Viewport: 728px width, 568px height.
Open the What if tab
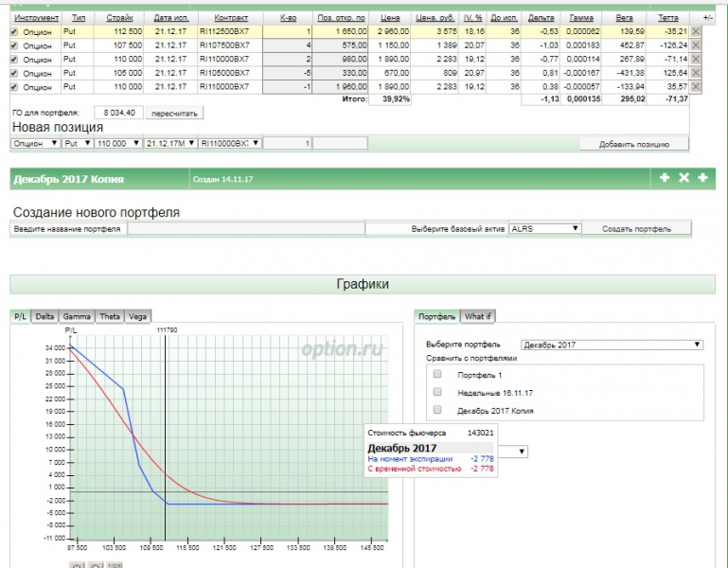coord(478,316)
